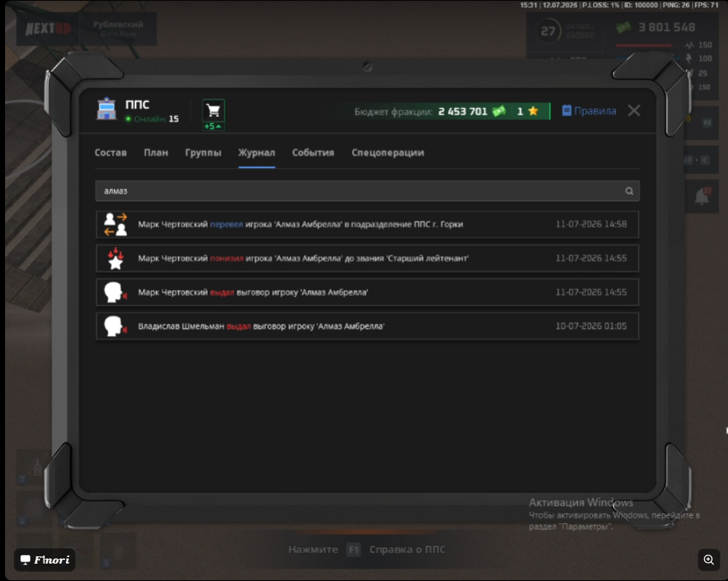
Task: Click the money balance 3 801 548 in HUD
Action: 667,28
